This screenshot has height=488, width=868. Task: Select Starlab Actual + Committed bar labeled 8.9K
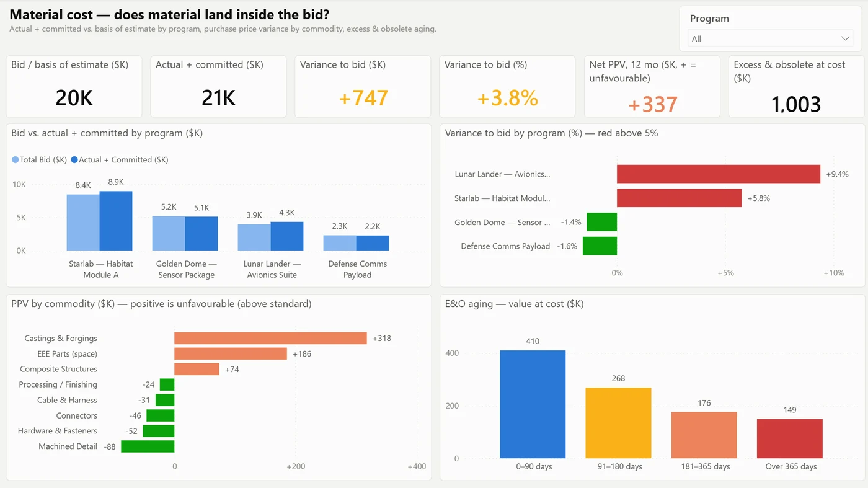116,221
